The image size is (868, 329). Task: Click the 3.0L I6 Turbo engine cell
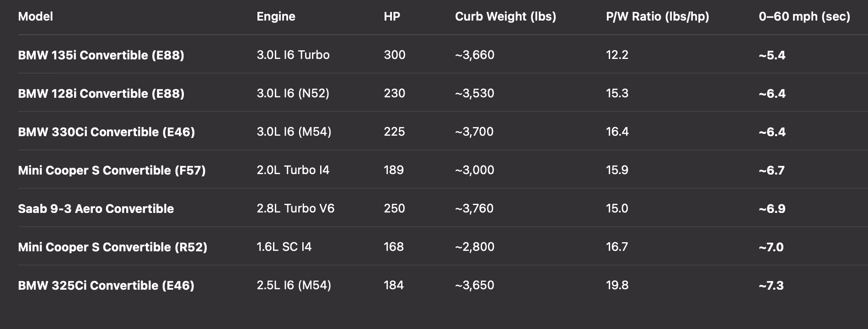point(293,55)
